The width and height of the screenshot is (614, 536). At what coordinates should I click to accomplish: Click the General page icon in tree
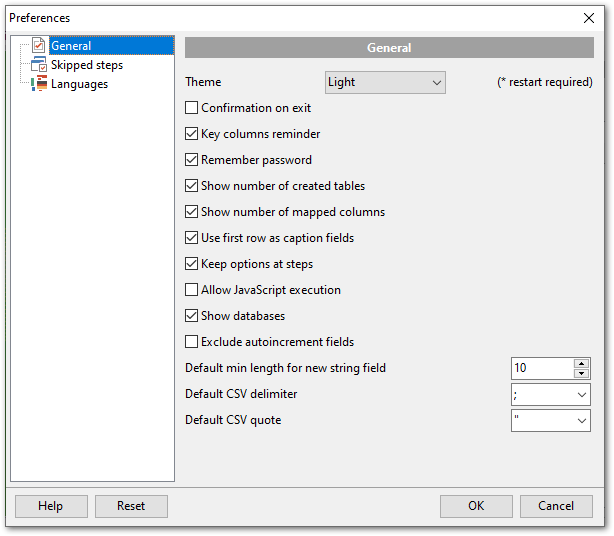pyautogui.click(x=39, y=46)
